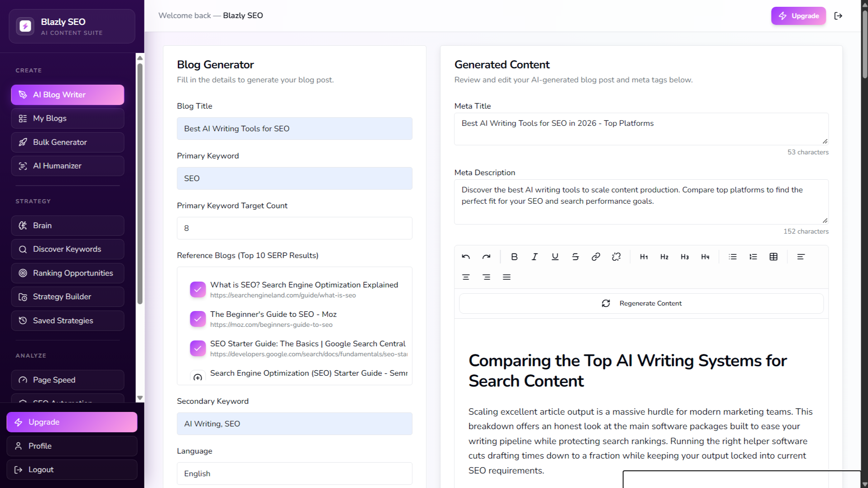Image resolution: width=868 pixels, height=488 pixels.
Task: Select Discover Keywords in the sidebar
Action: click(68, 249)
